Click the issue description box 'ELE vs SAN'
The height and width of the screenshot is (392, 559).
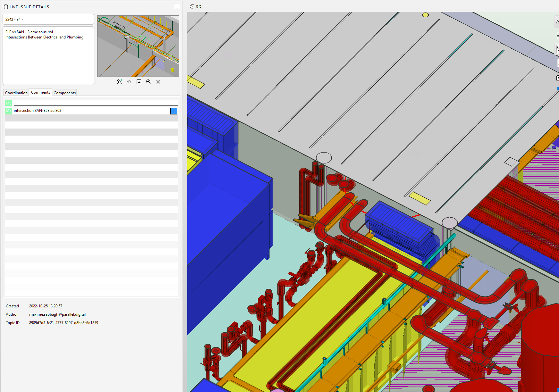[x=48, y=55]
